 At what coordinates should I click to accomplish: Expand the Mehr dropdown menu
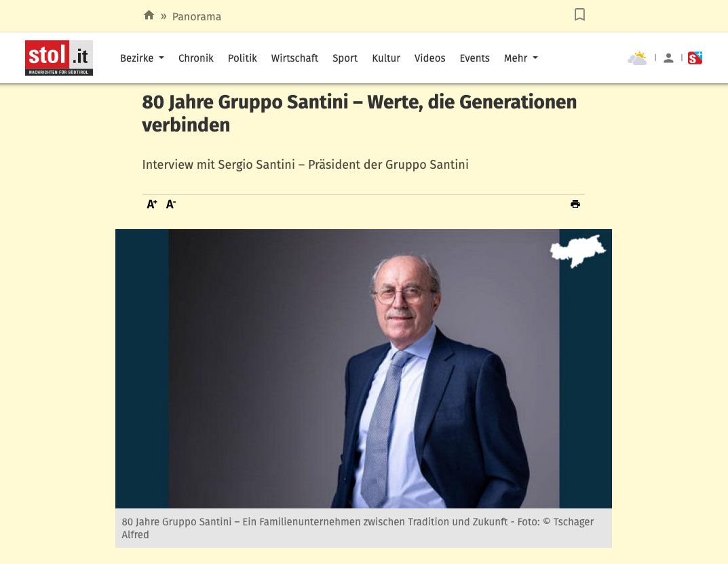pyautogui.click(x=521, y=58)
